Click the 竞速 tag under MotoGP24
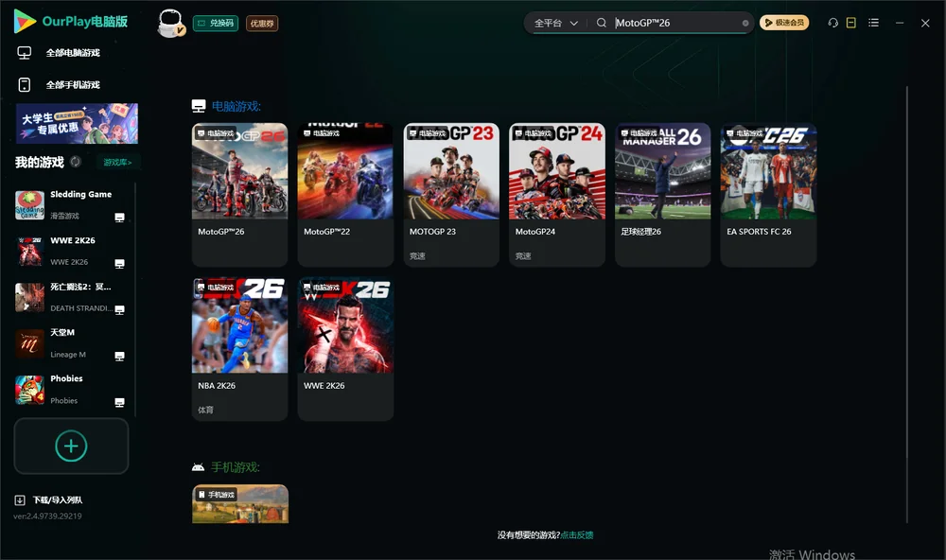 click(x=523, y=255)
